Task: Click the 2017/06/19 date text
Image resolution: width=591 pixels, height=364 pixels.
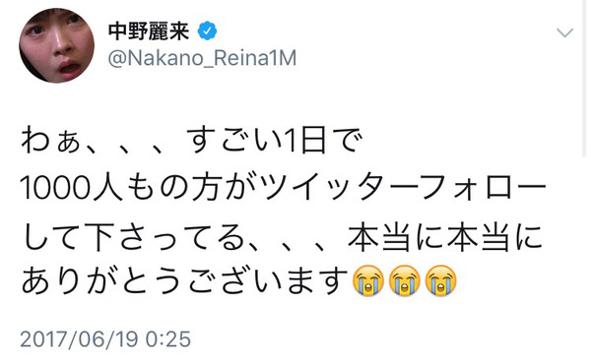Action: pyautogui.click(x=79, y=338)
